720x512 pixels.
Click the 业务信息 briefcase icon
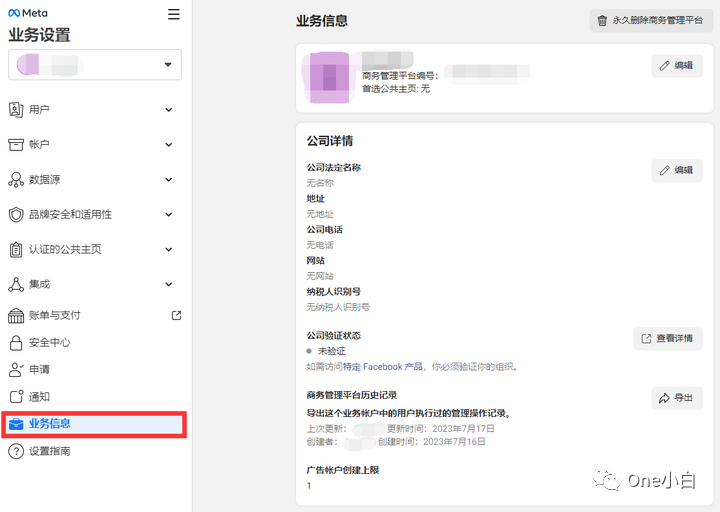[x=16, y=424]
